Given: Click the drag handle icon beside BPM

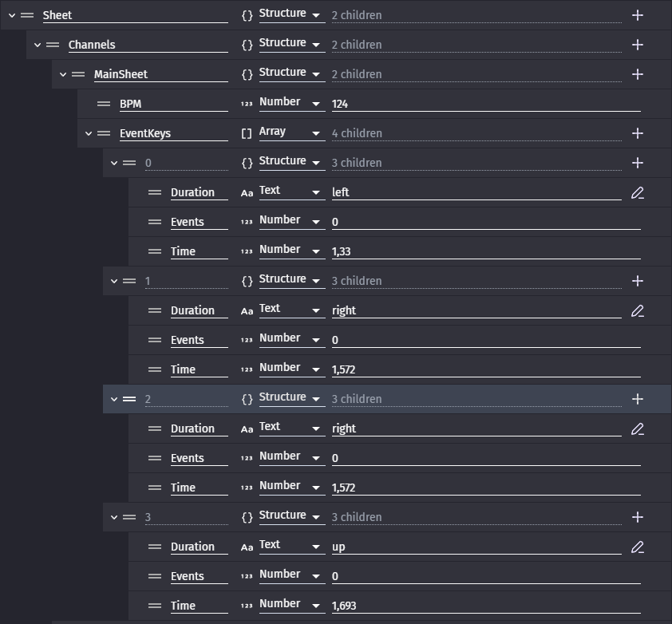Looking at the screenshot, I should click(103, 104).
